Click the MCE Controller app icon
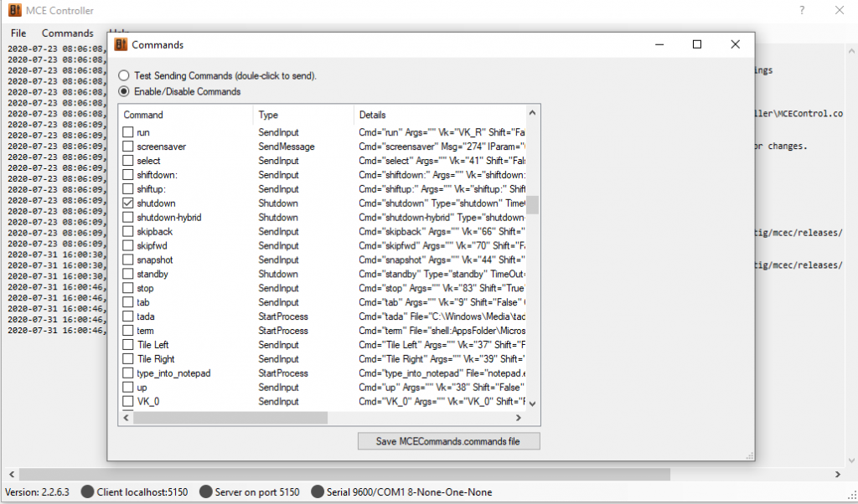Viewport: 858px width, 504px height. (13, 11)
